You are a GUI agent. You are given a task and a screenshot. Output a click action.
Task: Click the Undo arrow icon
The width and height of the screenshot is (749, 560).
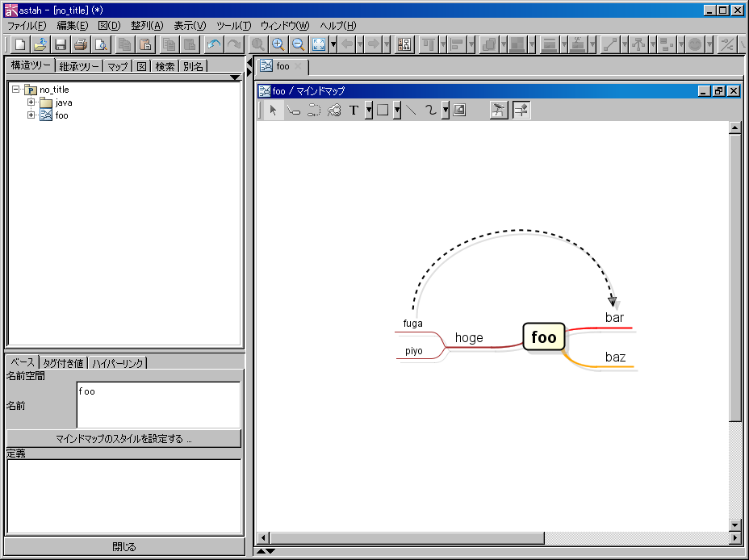coord(213,44)
